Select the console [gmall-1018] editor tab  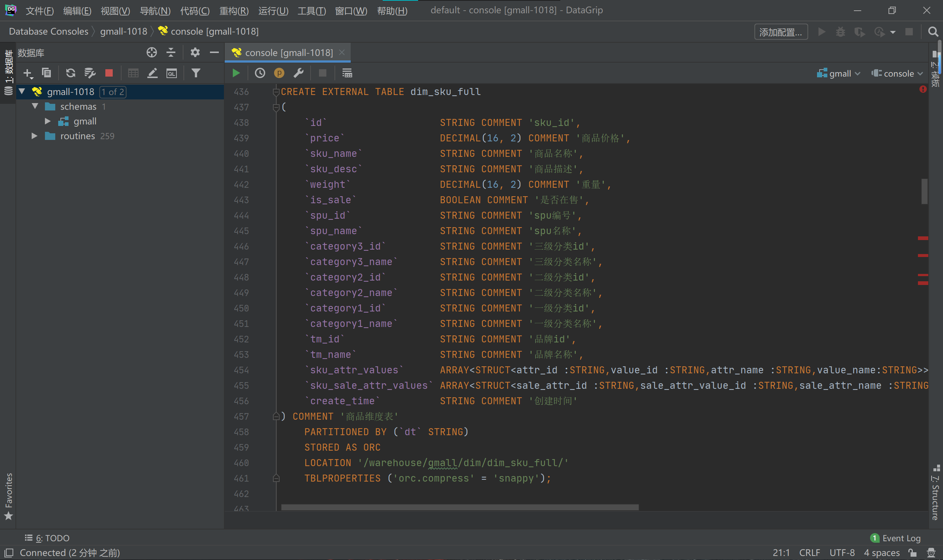tap(288, 52)
